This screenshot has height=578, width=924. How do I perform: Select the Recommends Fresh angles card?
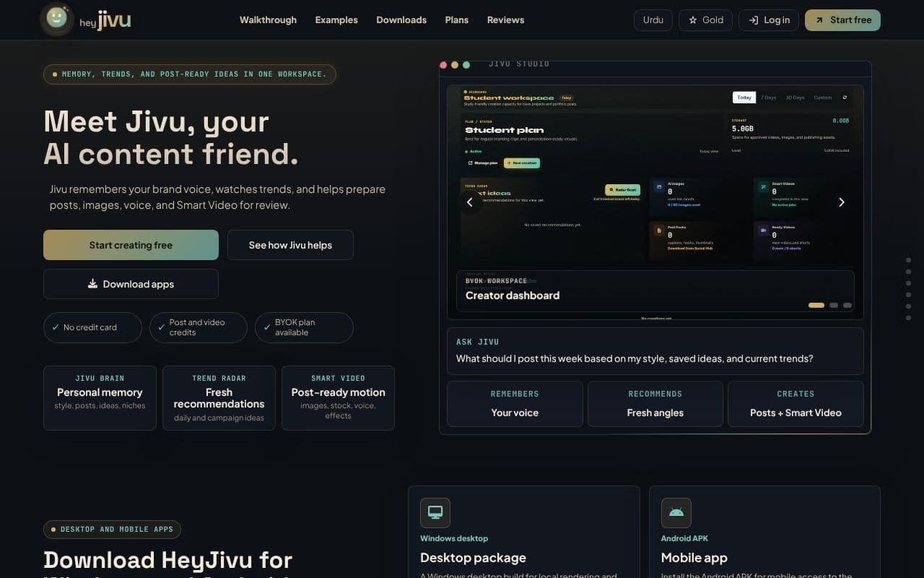point(655,404)
